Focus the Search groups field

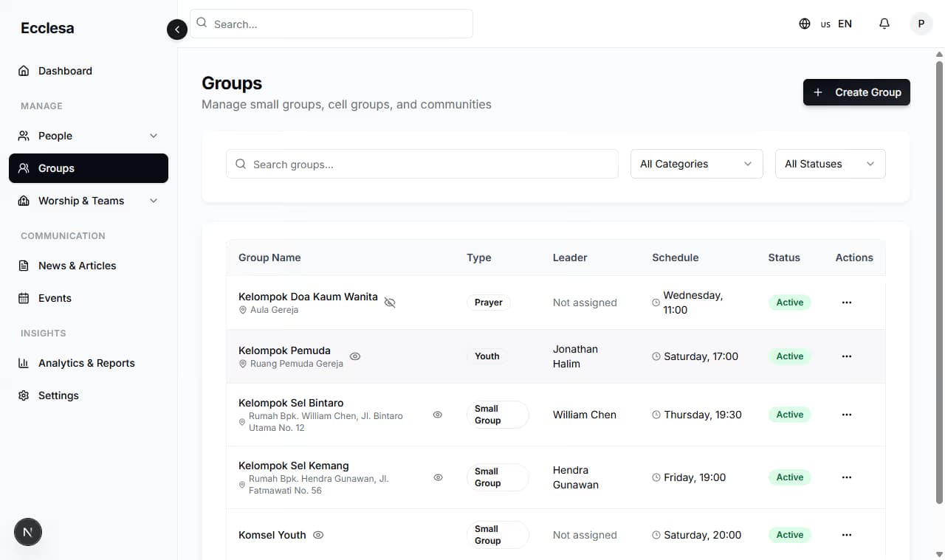[422, 164]
